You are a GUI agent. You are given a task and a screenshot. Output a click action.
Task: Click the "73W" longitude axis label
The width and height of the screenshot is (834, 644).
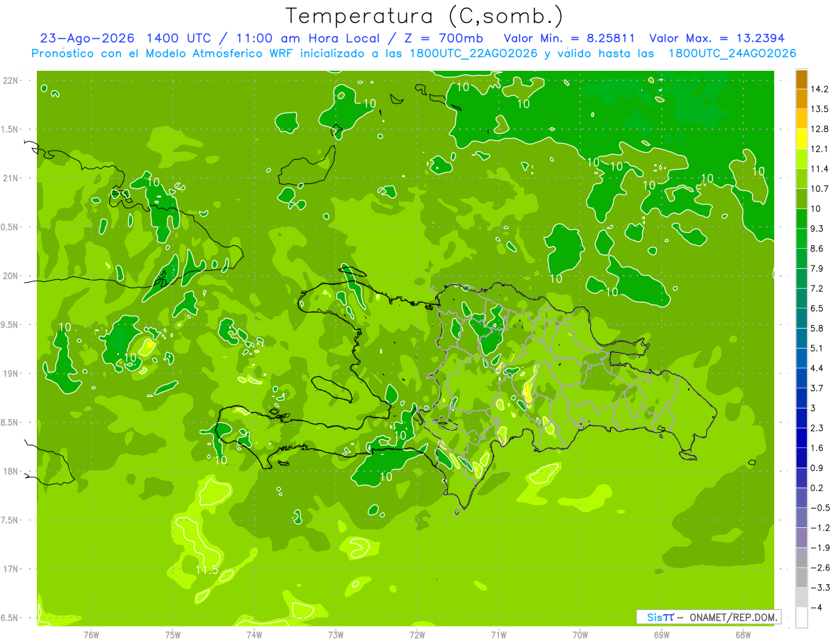pos(336,634)
